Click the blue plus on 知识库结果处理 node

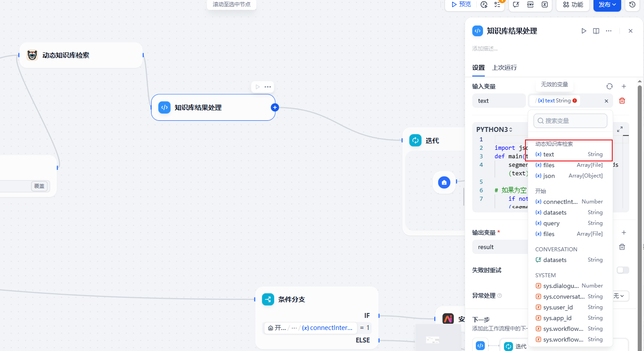pos(275,107)
